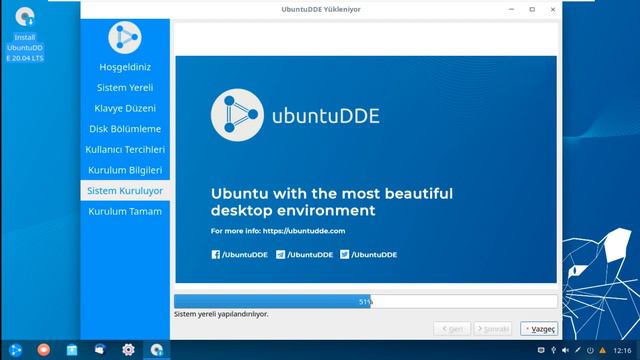Open the app store icon in the dock
Viewport: 640px width, 360px height.
pyautogui.click(x=72, y=350)
